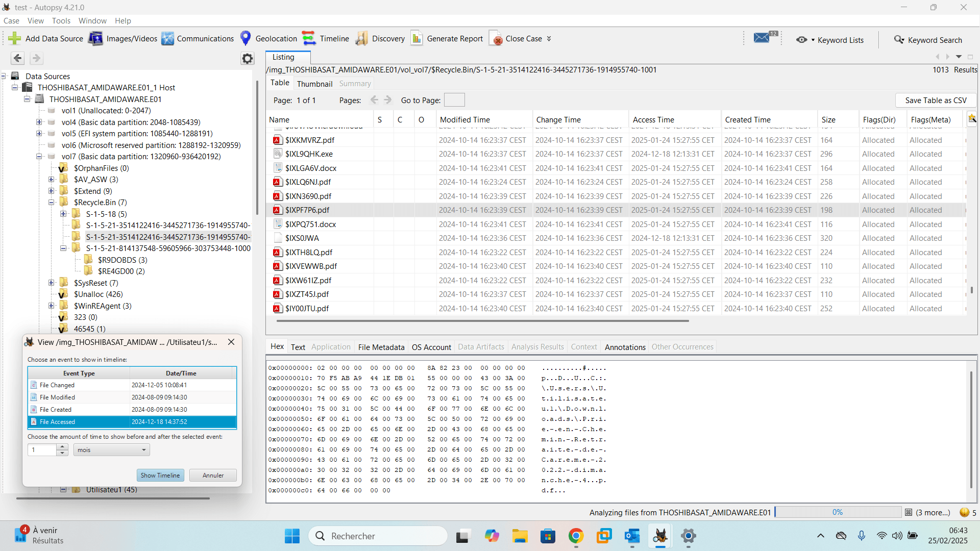Open the Generate Report tool
Viewport: 980px width, 551px height.
(447, 38)
